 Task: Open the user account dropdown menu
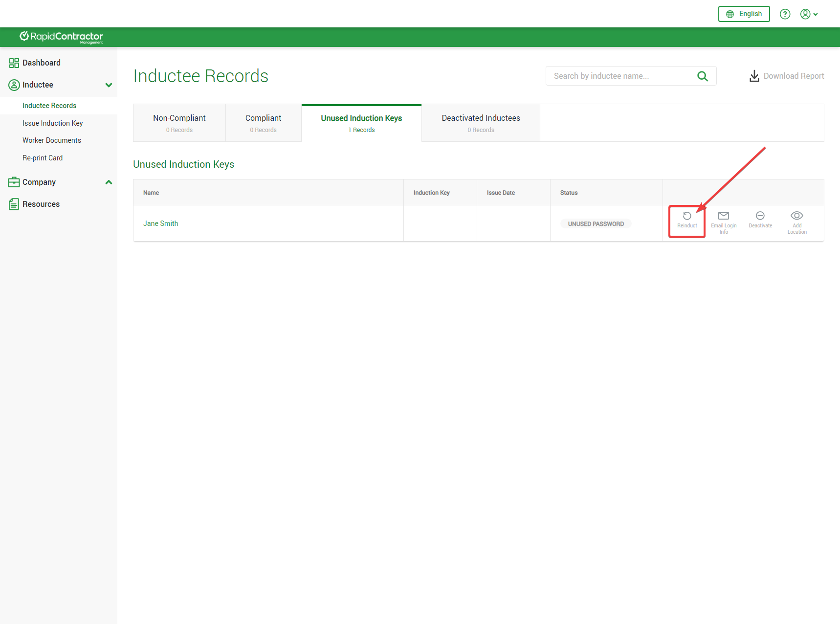[x=809, y=14]
